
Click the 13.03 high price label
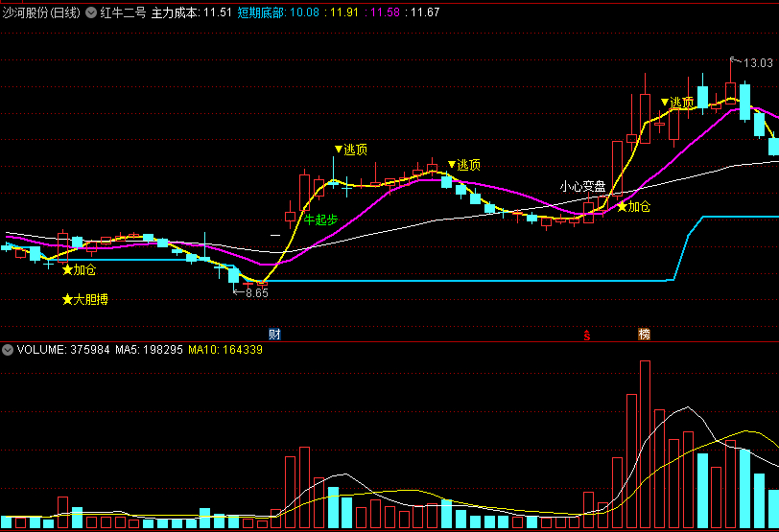tap(758, 63)
